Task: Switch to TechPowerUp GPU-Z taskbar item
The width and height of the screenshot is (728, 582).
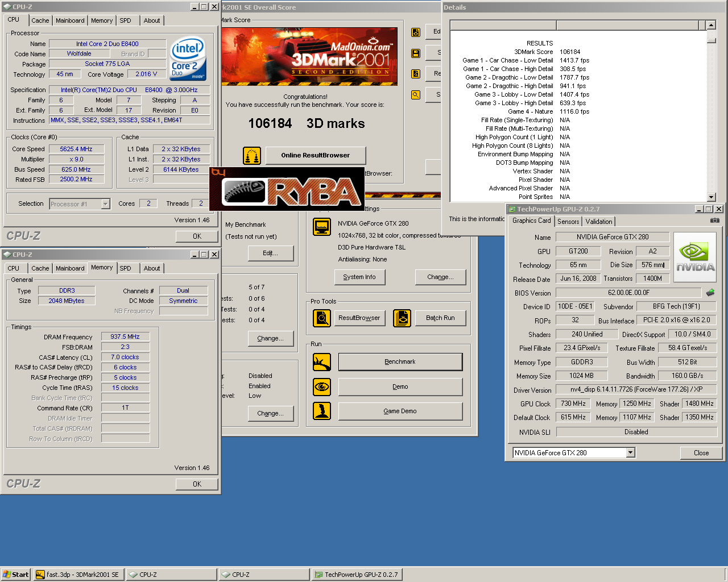Action: tap(357, 575)
